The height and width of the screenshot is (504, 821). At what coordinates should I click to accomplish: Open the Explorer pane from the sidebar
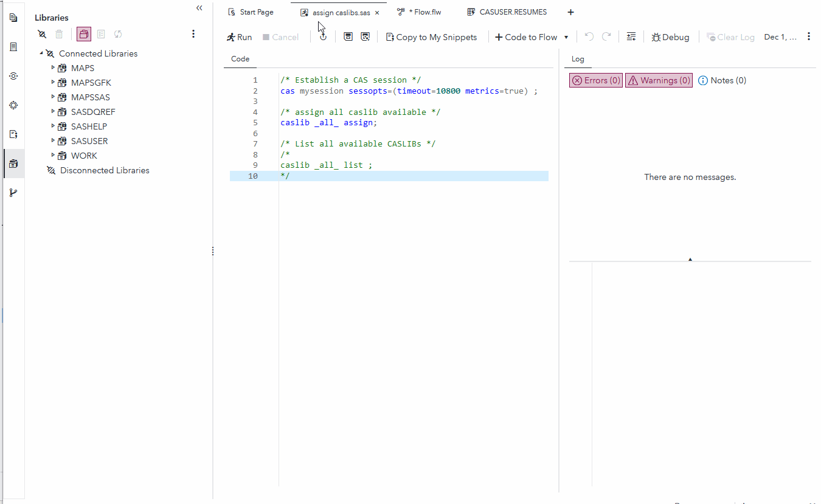[13, 18]
